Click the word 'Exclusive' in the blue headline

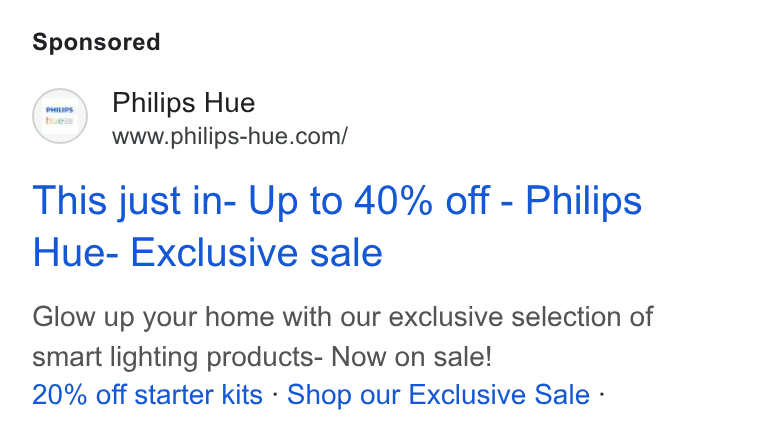[214, 252]
